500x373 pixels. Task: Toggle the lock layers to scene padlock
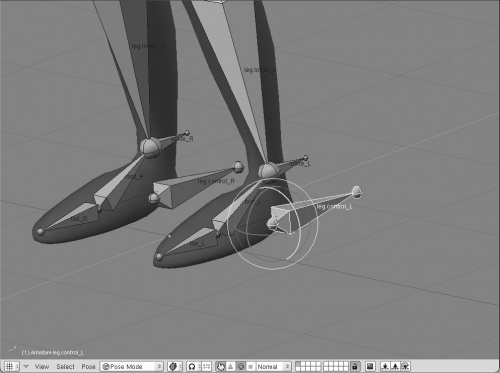pyautogui.click(x=355, y=366)
